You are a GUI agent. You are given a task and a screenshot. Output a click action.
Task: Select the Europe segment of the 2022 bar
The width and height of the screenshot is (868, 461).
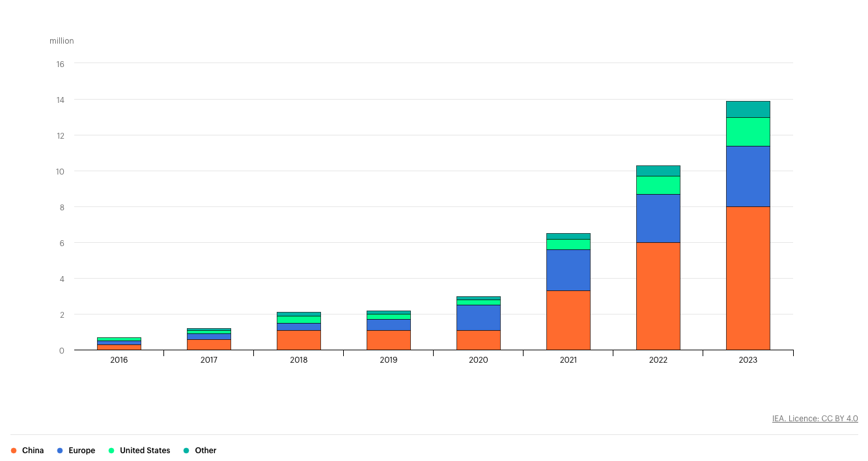point(658,218)
